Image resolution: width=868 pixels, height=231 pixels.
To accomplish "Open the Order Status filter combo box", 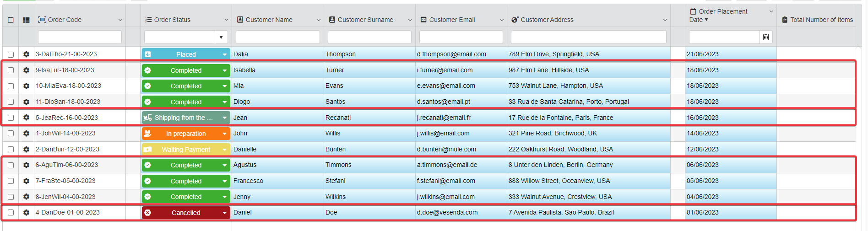I will [221, 38].
